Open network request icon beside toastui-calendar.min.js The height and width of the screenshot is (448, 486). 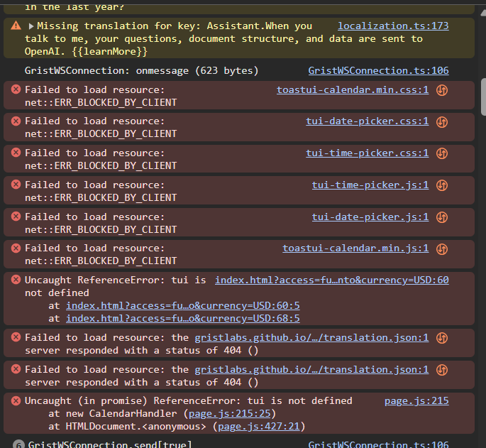[x=442, y=248]
